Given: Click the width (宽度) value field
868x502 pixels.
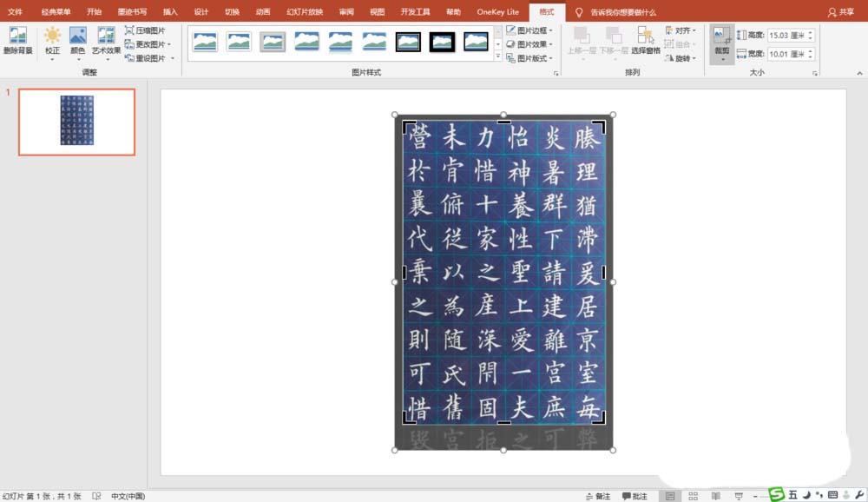Looking at the screenshot, I should 786,55.
